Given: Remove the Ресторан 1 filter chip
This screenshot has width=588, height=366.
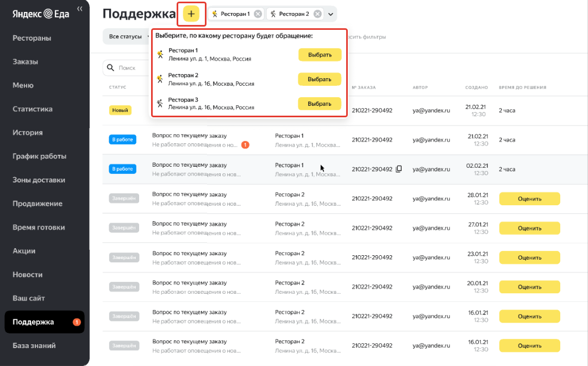Looking at the screenshot, I should click(x=258, y=14).
